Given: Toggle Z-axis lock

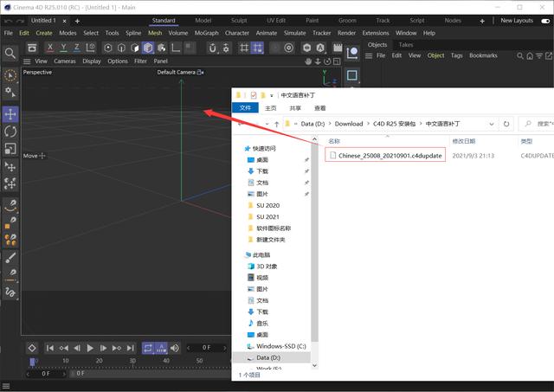Looking at the screenshot, I should point(77,48).
